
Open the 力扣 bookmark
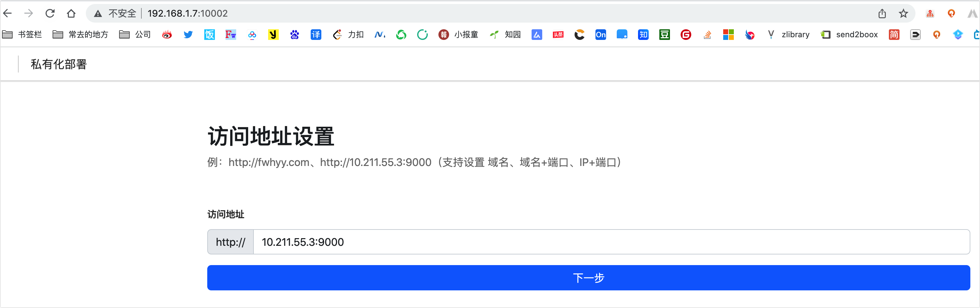pos(348,35)
